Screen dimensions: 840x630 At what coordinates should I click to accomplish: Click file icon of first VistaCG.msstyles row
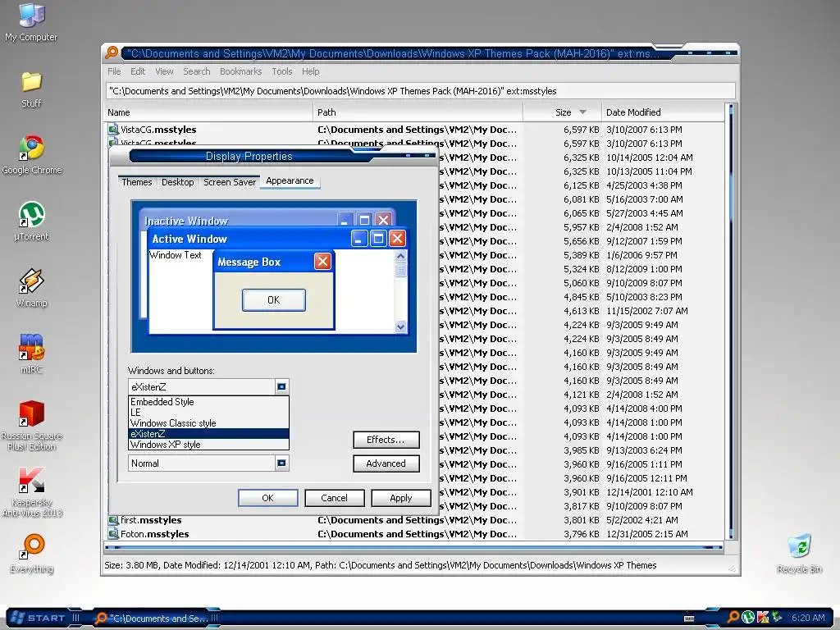[113, 129]
